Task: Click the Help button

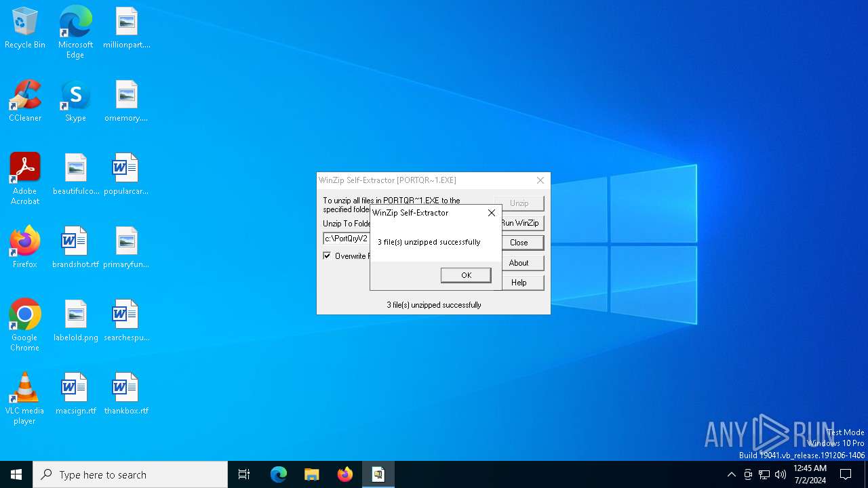Action: pos(519,283)
